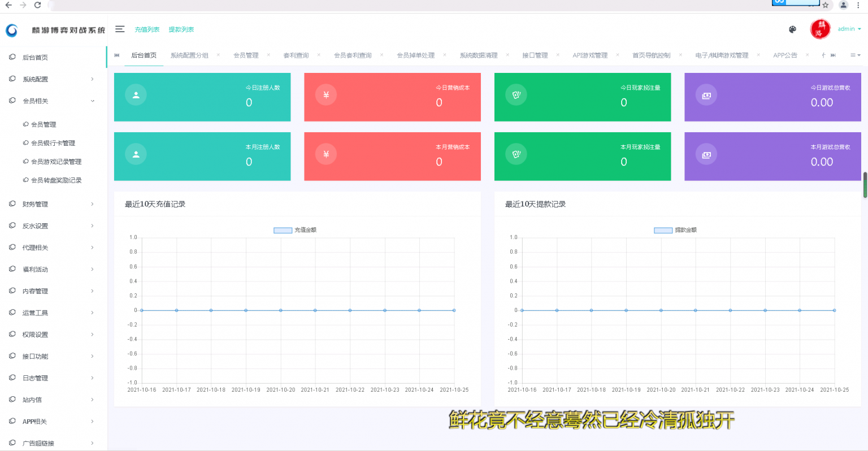The width and height of the screenshot is (868, 451).
Task: Click the red admin avatar image
Action: coord(820,29)
